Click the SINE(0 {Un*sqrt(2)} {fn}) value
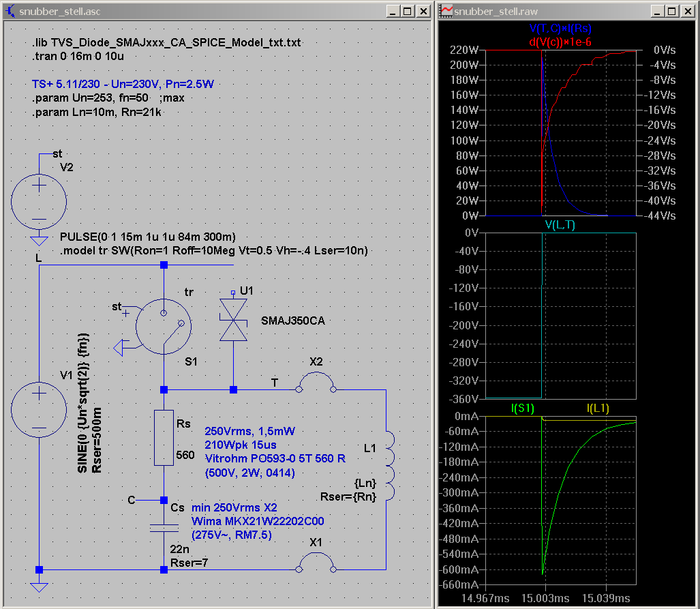 [83, 402]
